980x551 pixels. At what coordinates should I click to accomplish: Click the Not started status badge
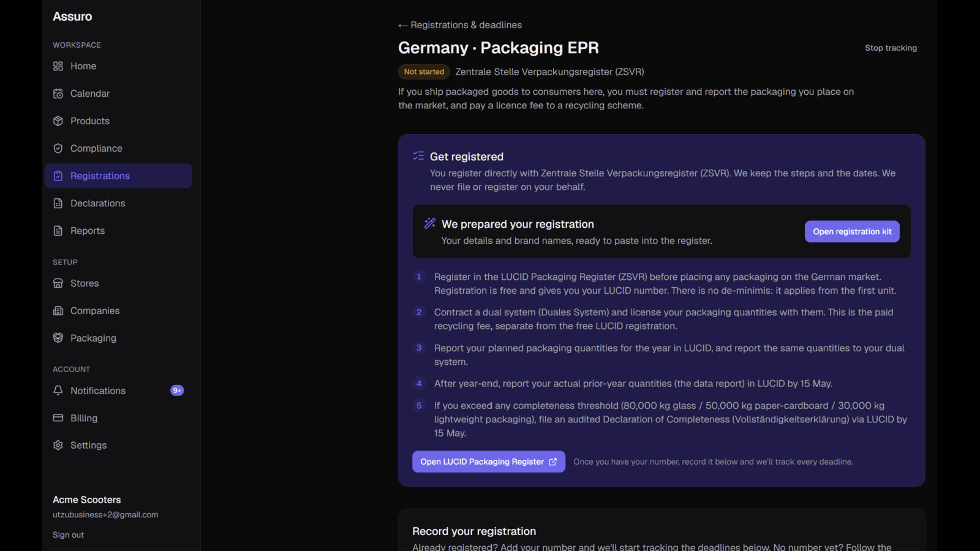(424, 72)
